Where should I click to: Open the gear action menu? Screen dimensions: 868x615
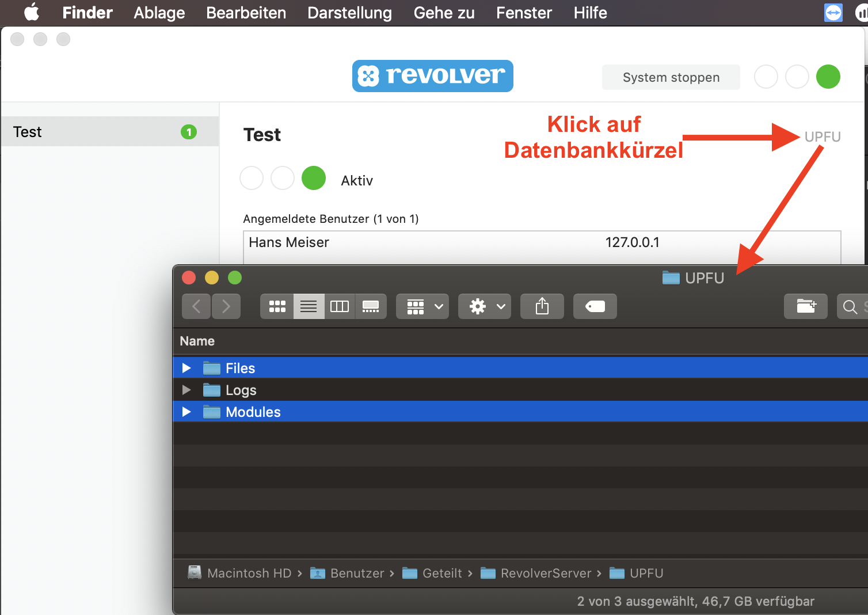485,306
